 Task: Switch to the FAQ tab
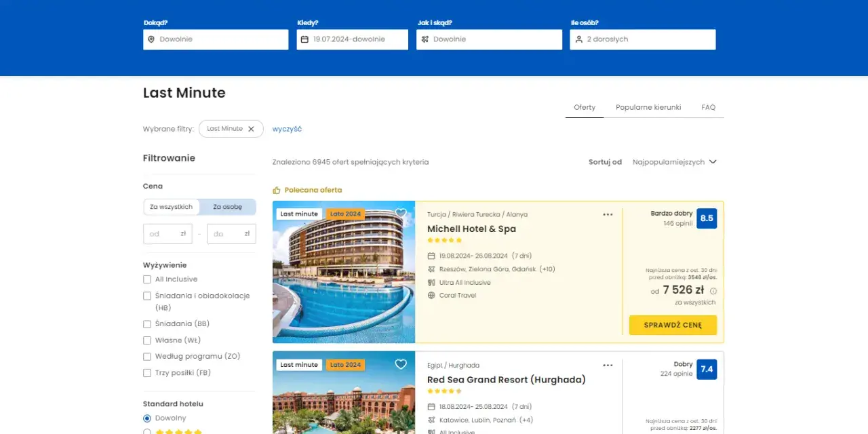709,107
